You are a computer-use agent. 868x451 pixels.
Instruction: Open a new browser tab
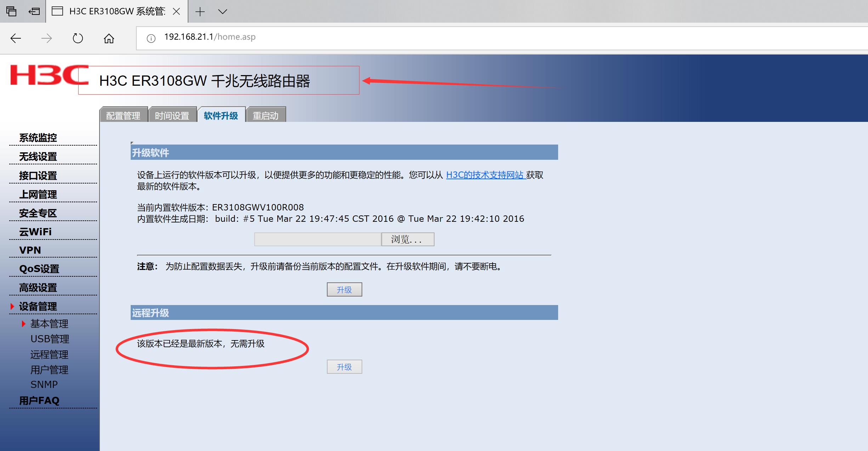(200, 12)
